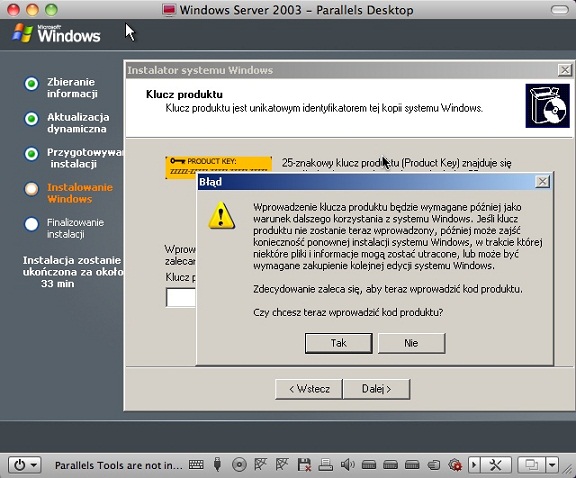Click the second network adapter icon
The width and height of the screenshot is (576, 478).
click(x=282, y=465)
